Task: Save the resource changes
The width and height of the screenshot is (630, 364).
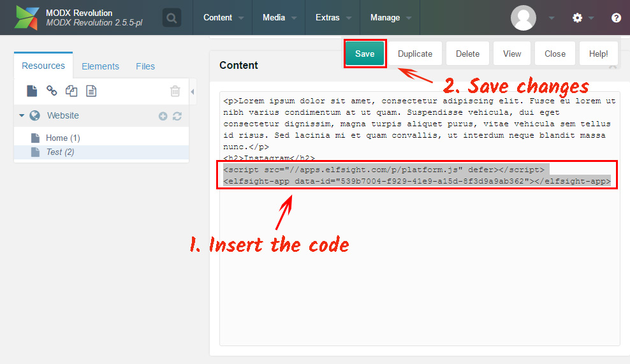Action: coord(365,54)
